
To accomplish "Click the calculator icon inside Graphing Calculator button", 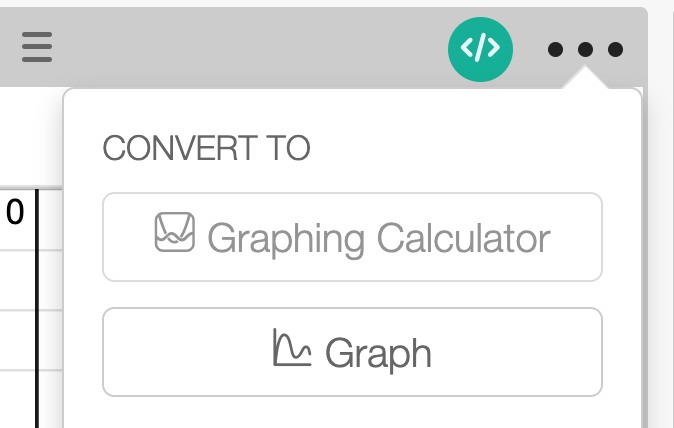I will point(174,233).
